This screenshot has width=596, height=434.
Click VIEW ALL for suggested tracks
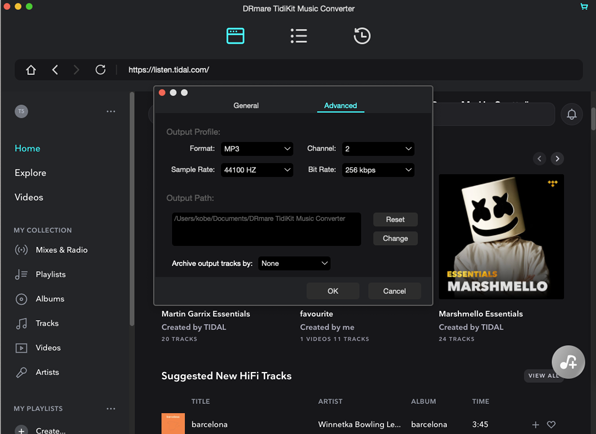[x=544, y=375]
